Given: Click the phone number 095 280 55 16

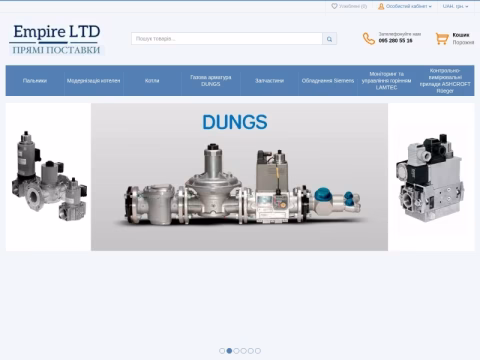Looking at the screenshot, I should pos(395,41).
